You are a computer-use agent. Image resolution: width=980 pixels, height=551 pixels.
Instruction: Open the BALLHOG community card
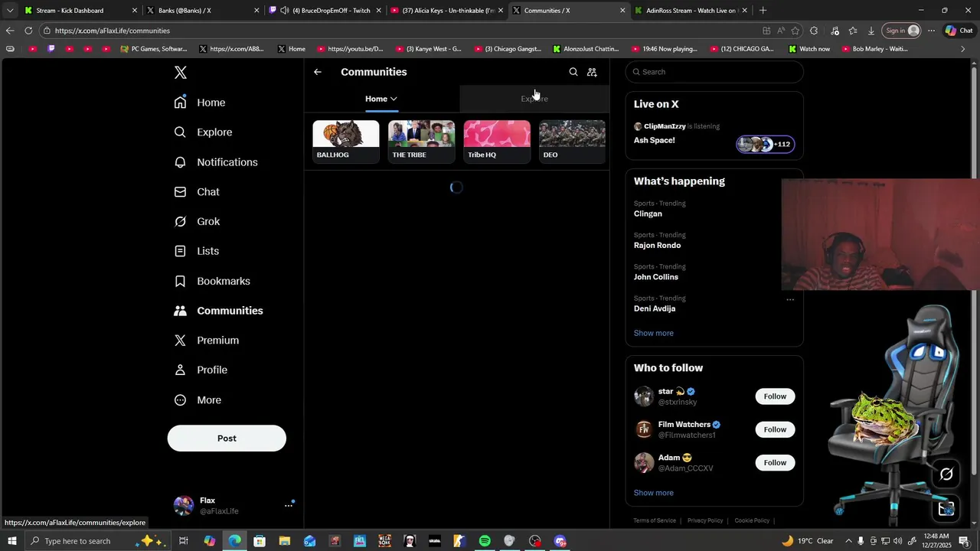[x=345, y=141]
